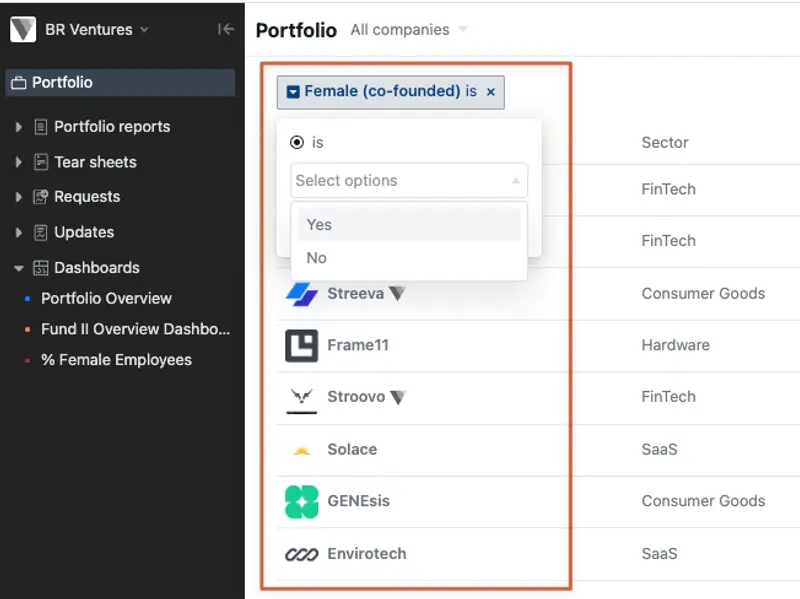Screen dimensions: 800x599
Task: Open the Portfolio Overview dashboard
Action: (106, 298)
